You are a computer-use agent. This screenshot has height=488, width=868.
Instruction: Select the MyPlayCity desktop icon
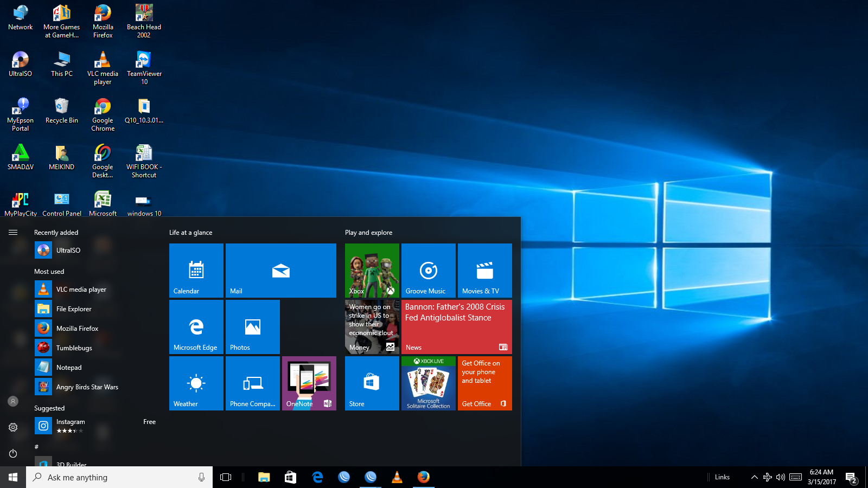pyautogui.click(x=21, y=204)
